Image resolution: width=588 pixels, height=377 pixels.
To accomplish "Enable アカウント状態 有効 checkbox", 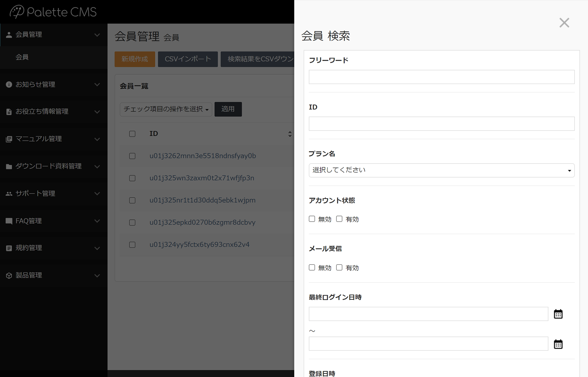I will (339, 219).
